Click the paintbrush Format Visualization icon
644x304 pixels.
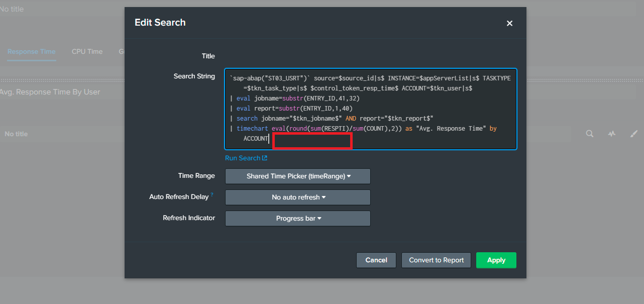click(634, 134)
